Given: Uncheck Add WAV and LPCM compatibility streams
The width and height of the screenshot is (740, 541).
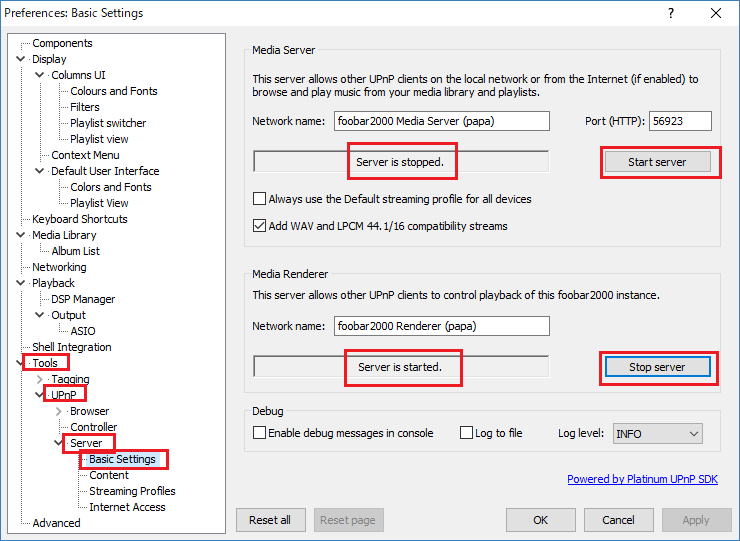Looking at the screenshot, I should [x=259, y=226].
